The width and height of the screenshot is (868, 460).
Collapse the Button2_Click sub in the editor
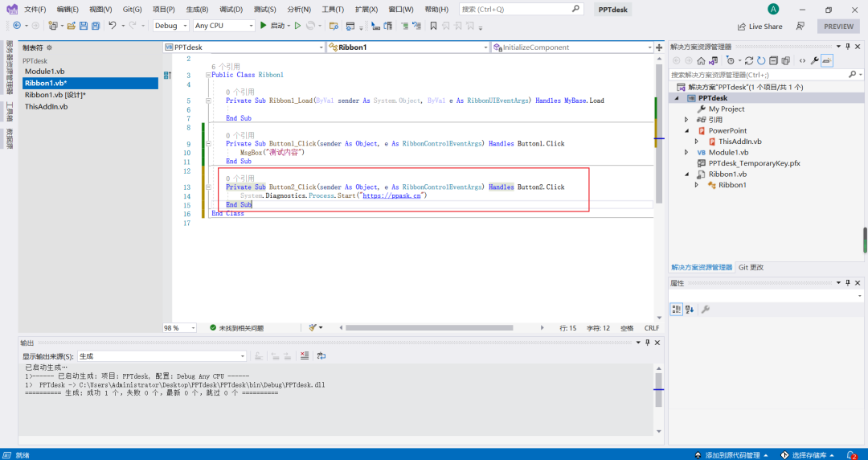click(x=208, y=187)
